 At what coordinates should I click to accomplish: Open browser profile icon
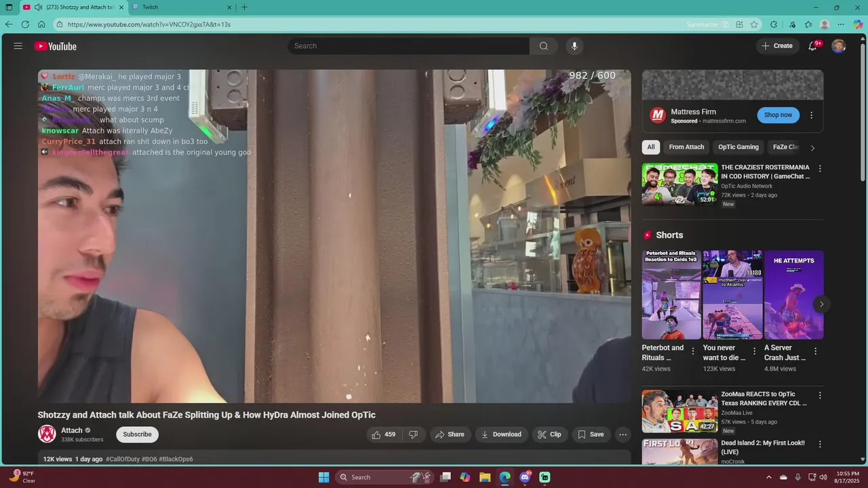click(x=825, y=24)
